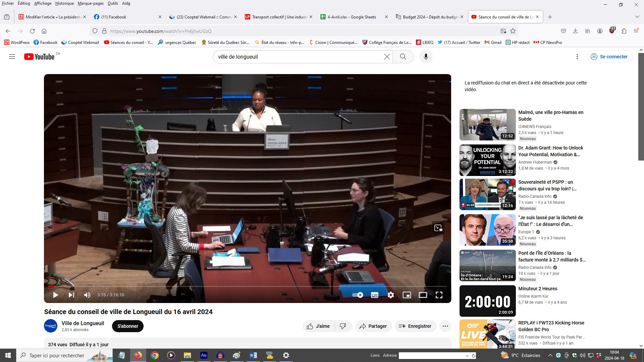Enter fullscreen video mode
Screen dimensions: 644x362
coord(439,295)
